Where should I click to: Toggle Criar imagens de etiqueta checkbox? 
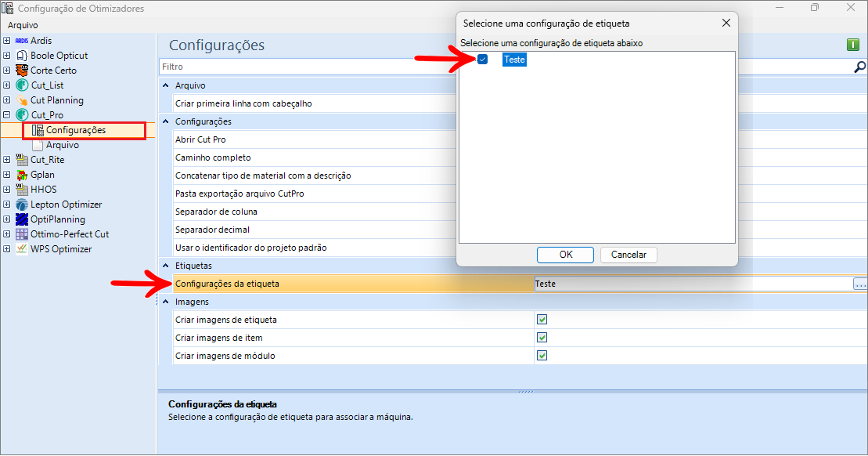[x=542, y=320]
